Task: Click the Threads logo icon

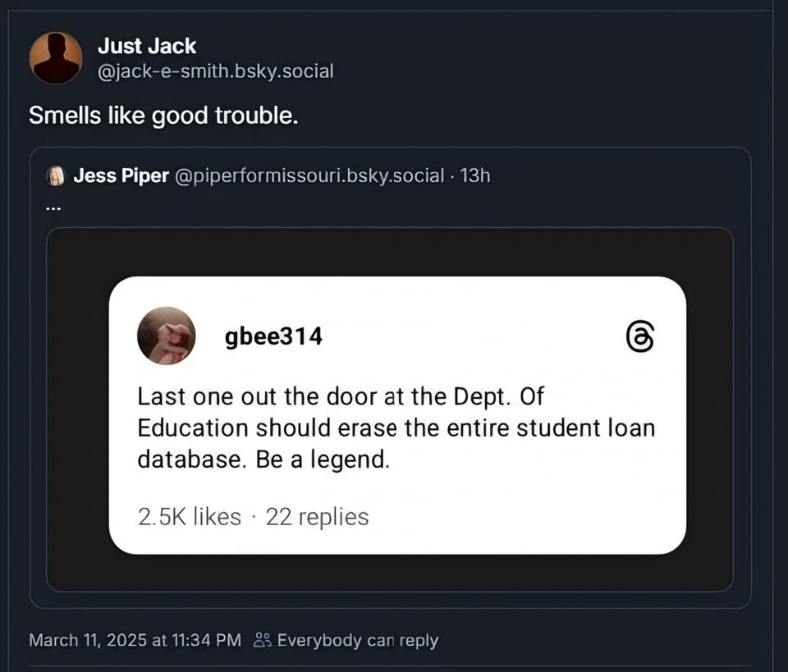Action: (x=639, y=337)
